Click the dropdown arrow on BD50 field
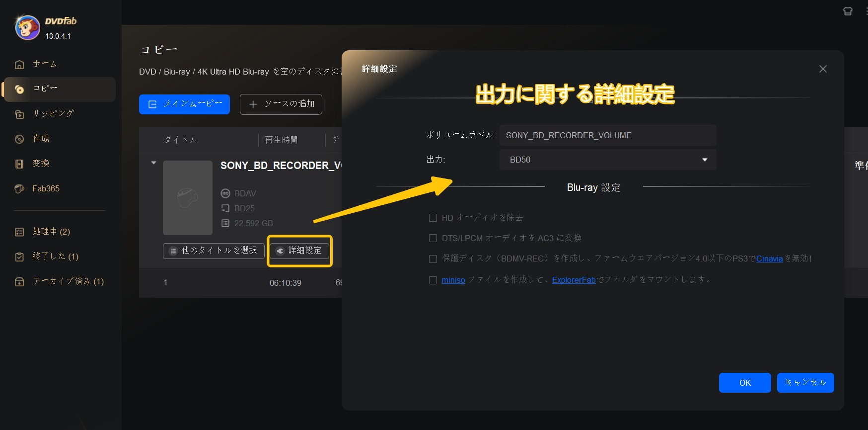868x430 pixels. click(705, 160)
